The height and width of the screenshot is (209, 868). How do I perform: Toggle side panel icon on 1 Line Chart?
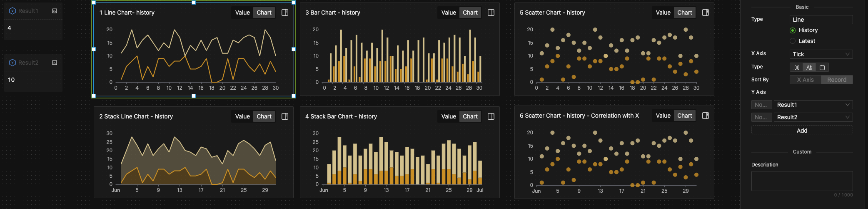click(x=285, y=13)
